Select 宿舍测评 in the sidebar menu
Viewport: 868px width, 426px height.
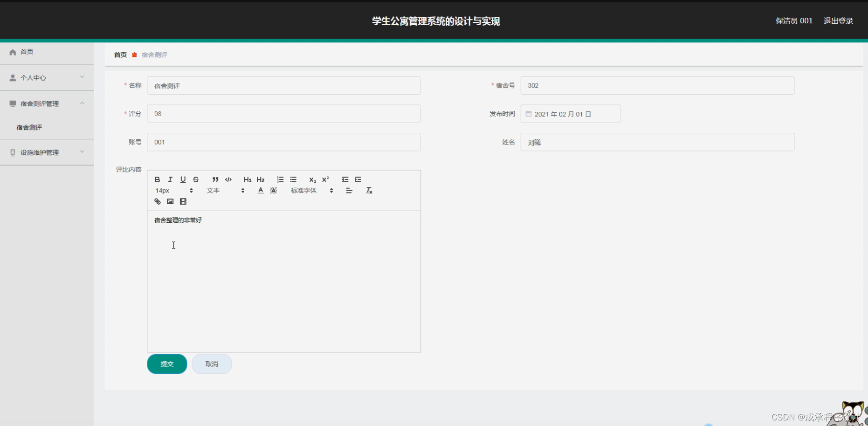(x=29, y=127)
